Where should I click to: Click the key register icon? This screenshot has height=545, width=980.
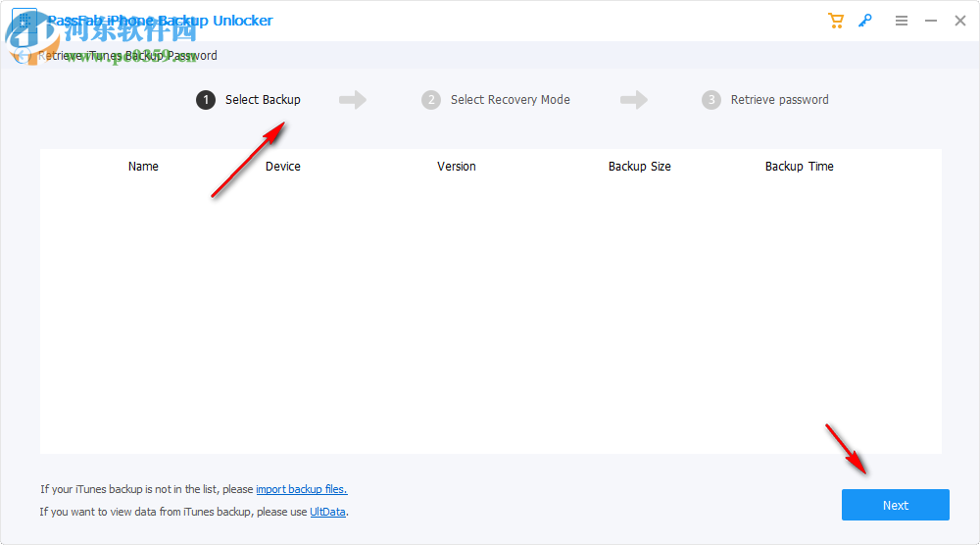coord(865,21)
